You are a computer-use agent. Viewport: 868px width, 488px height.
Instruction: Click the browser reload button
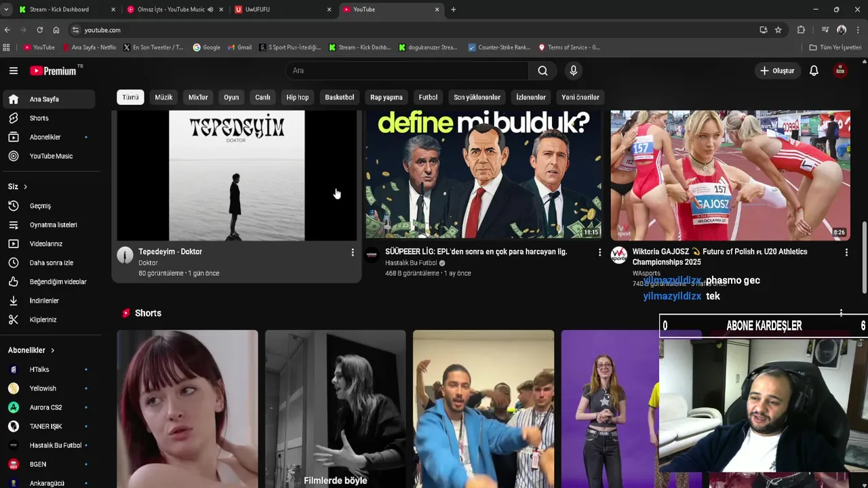pos(39,30)
